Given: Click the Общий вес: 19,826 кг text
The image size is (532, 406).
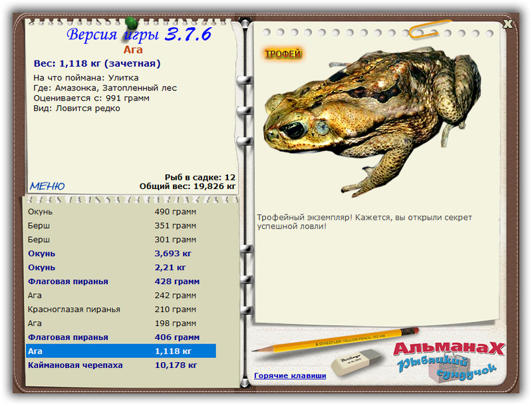Looking at the screenshot, I should [x=188, y=186].
